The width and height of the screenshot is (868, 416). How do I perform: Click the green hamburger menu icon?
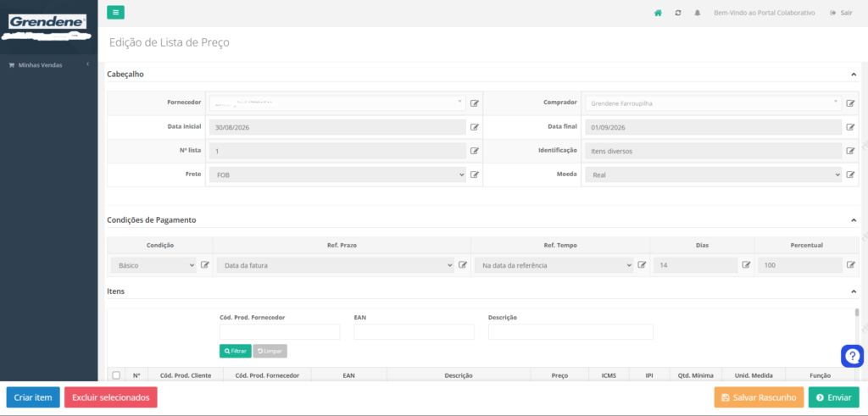(115, 12)
